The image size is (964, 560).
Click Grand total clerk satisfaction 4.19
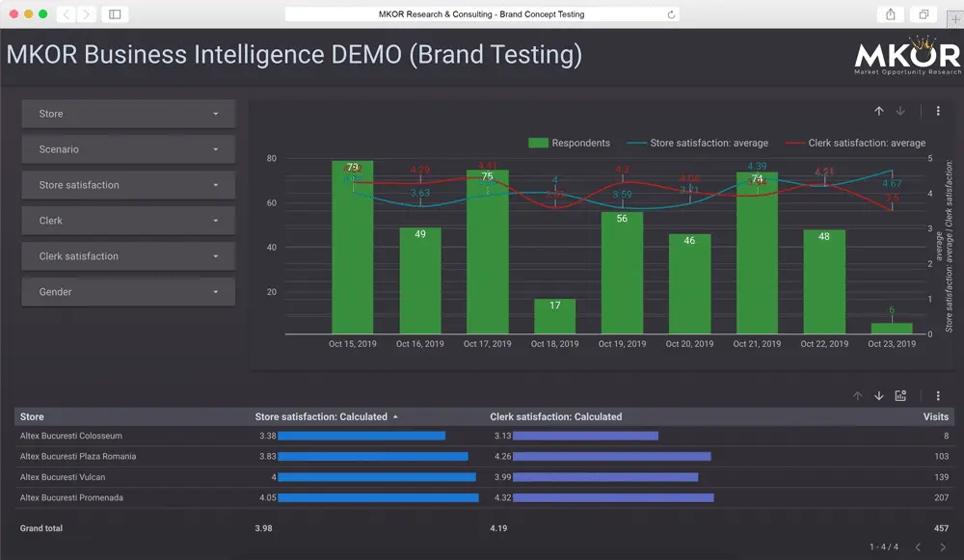click(498, 528)
